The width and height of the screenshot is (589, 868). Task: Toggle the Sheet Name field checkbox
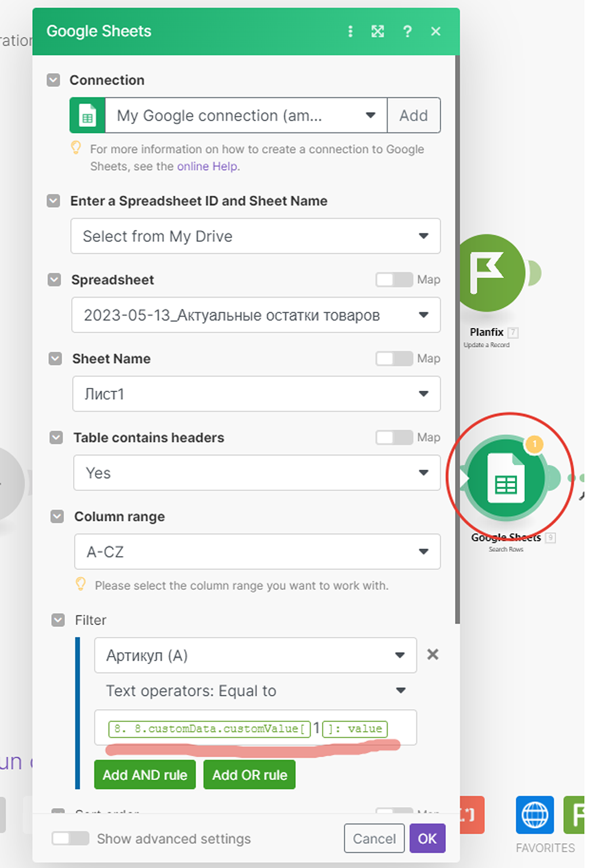[55, 359]
